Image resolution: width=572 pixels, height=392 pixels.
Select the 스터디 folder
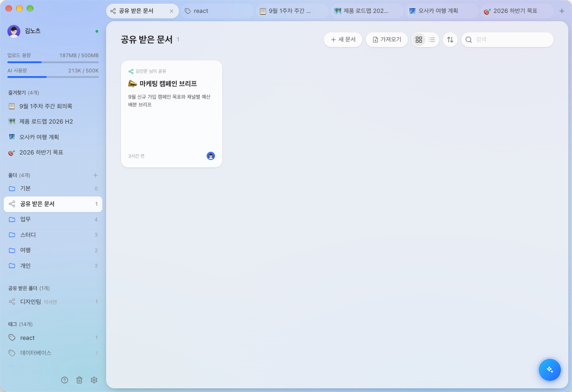pos(53,235)
